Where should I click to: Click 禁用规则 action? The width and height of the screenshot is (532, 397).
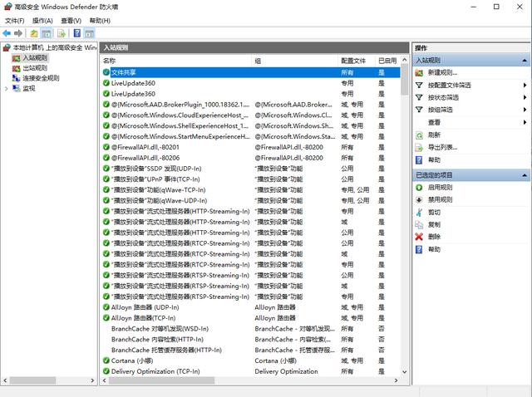click(440, 199)
